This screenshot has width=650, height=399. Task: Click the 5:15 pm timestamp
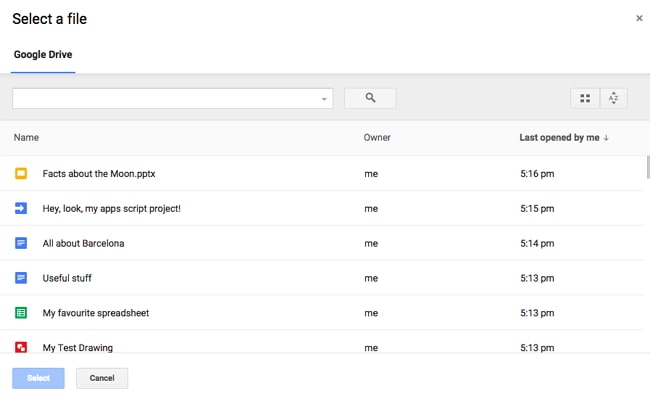[x=537, y=208]
